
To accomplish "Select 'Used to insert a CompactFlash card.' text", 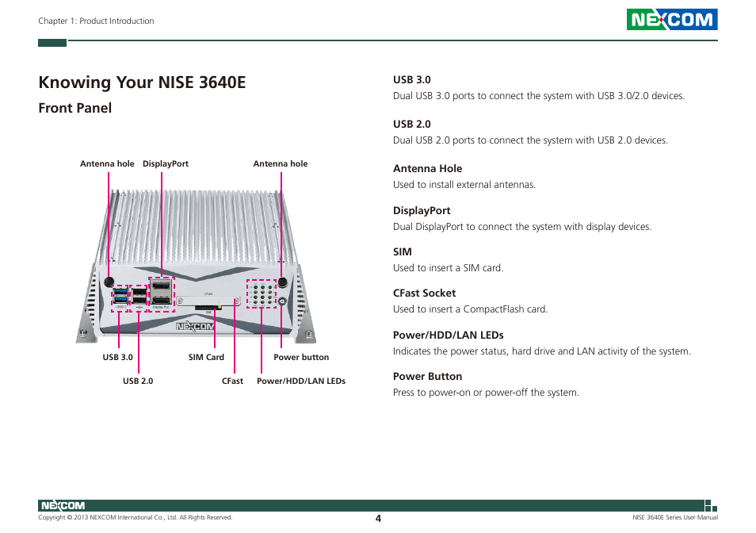I will (x=470, y=309).
